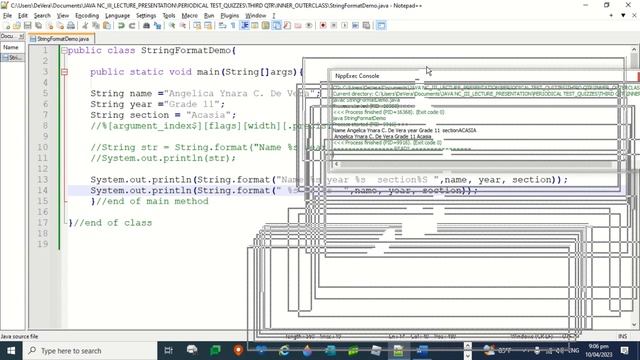Toggle the file Monitoring eye icon
Image resolution: width=640 pixels, height=360 pixels.
click(x=309, y=26)
